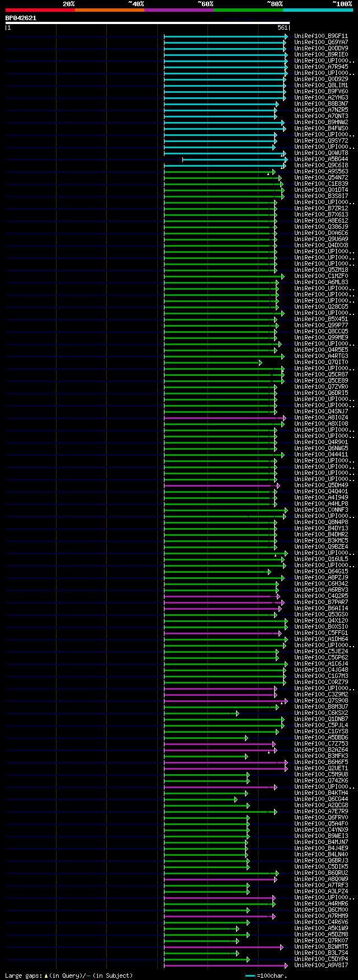
Task: Click label UniRef100_Q4R901
Action: coord(321,442)
